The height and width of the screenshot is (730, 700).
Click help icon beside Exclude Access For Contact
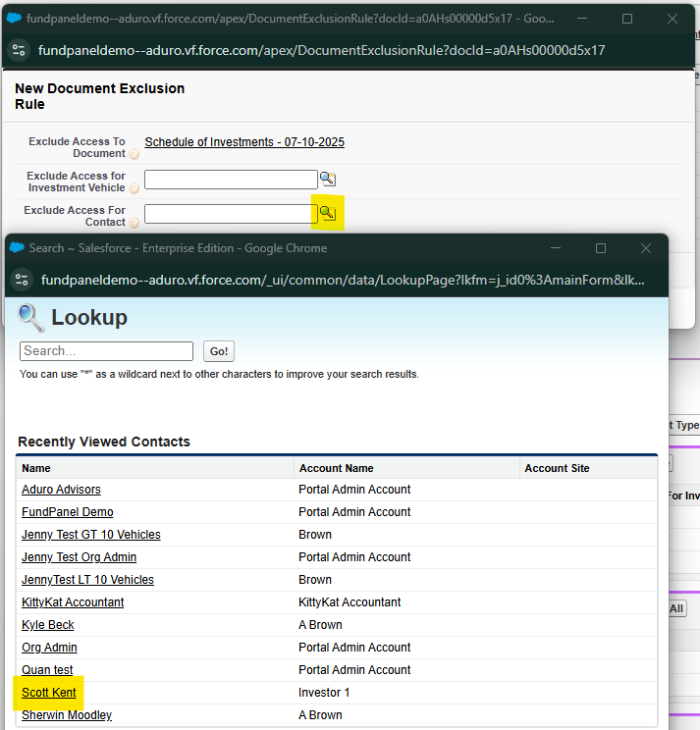[135, 223]
